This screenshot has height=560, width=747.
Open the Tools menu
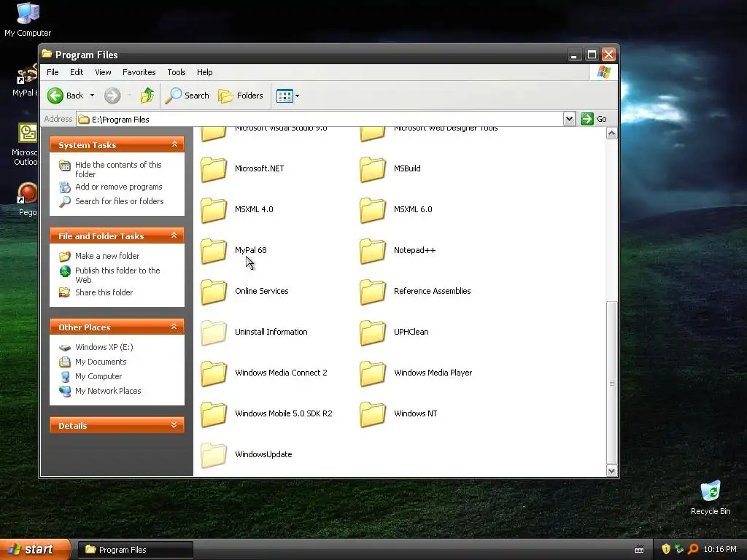[177, 72]
